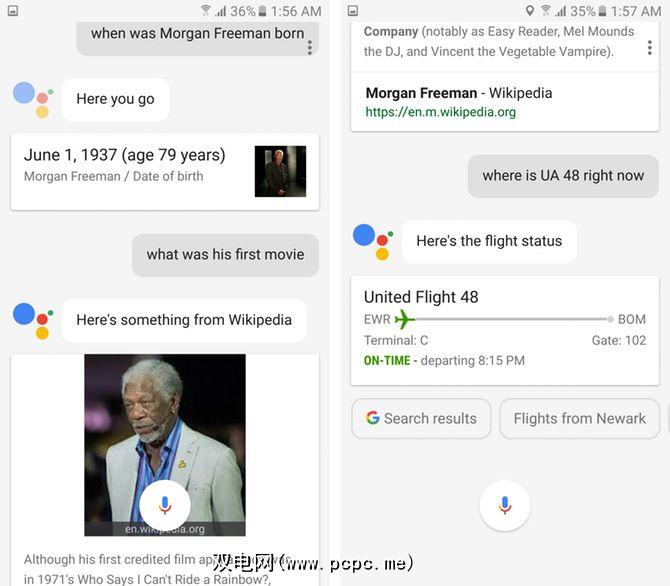Tap the 'where is UA 48 right now' query bubble
This screenshot has width=670, height=586.
click(563, 176)
